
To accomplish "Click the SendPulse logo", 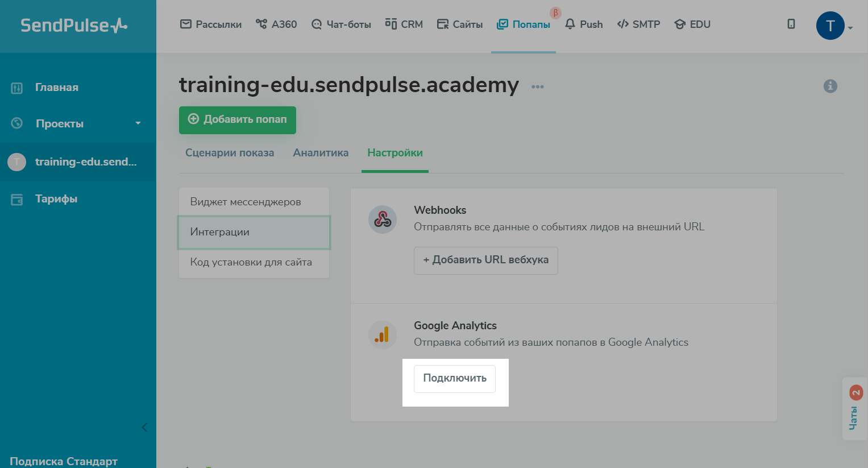I will coord(74,25).
